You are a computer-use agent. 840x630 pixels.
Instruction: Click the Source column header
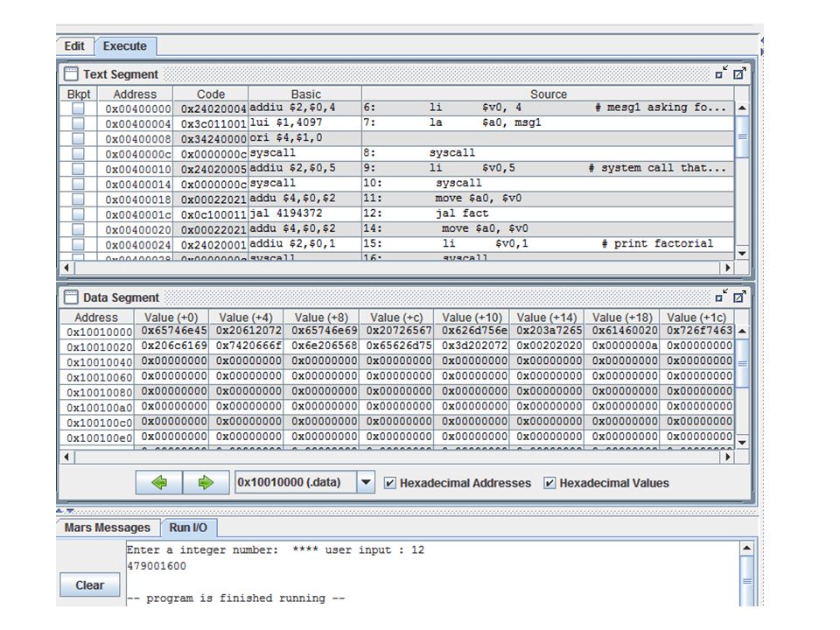(x=548, y=94)
